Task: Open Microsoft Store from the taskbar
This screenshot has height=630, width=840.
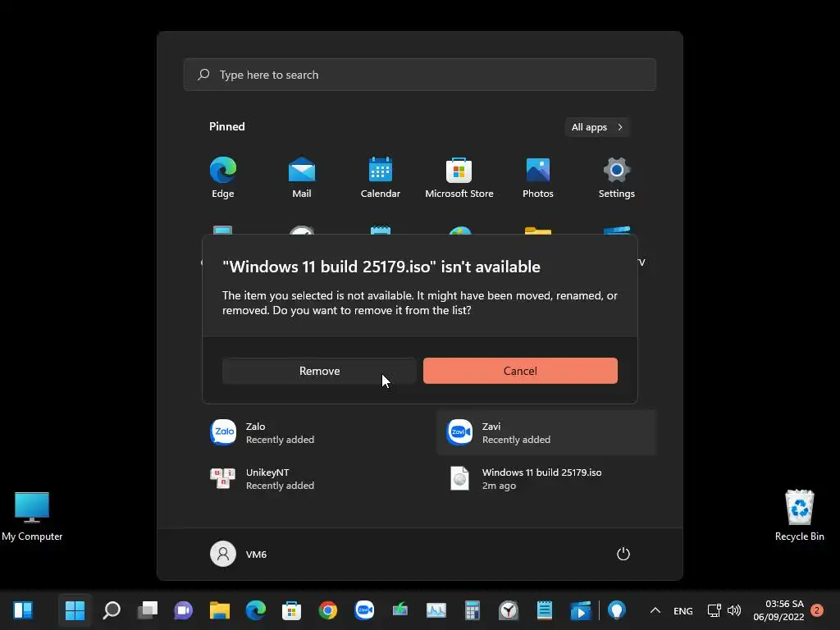Action: point(291,610)
